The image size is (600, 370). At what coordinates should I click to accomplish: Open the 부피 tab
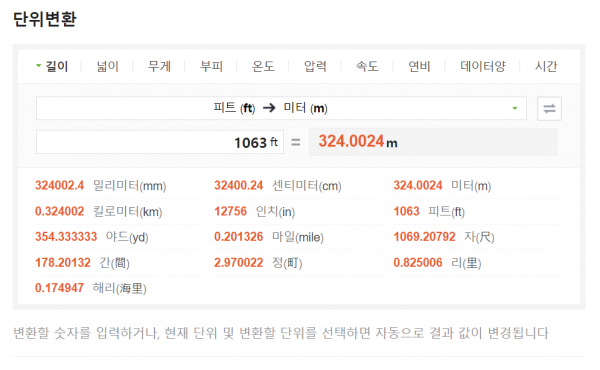(x=211, y=66)
